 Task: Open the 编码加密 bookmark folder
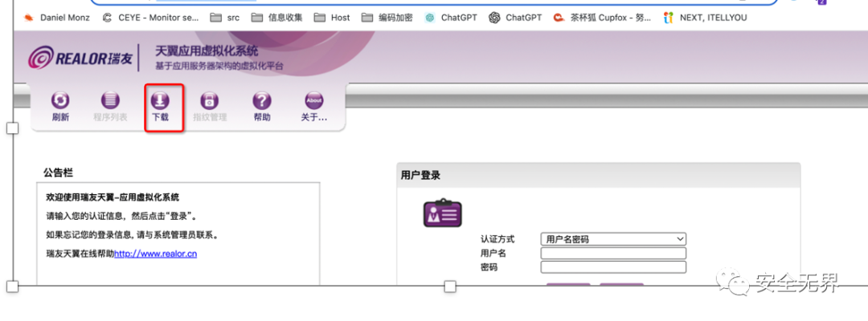coord(387,18)
